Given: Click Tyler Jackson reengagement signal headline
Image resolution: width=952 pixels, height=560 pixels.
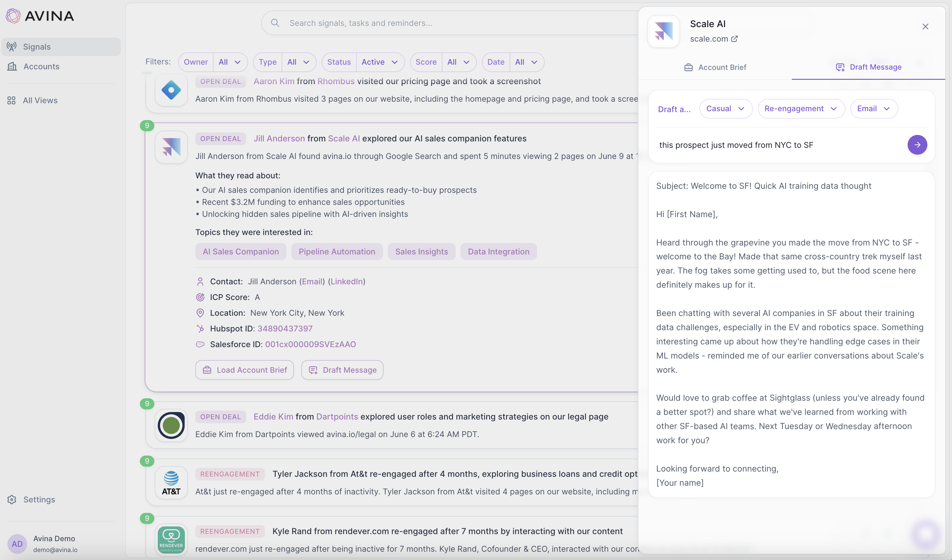Looking at the screenshot, I should pos(455,474).
